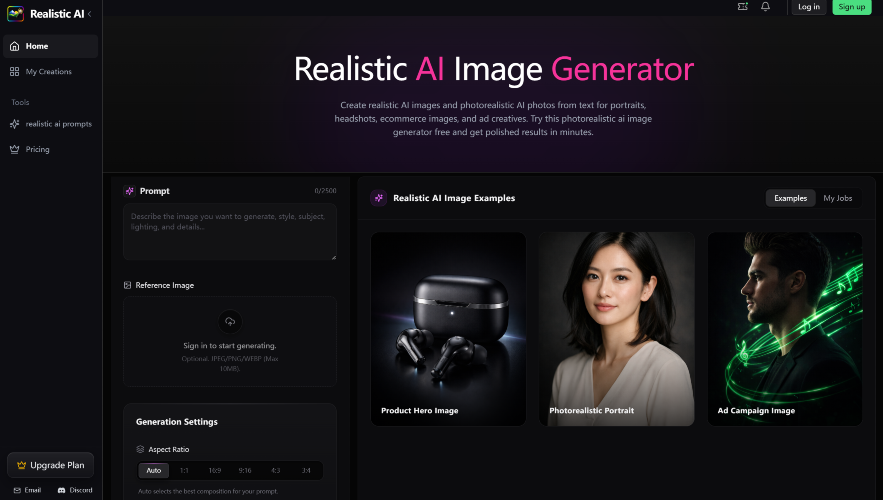Collapse the sidebar with the chevron
Screen dimensions: 883x500
pos(90,14)
